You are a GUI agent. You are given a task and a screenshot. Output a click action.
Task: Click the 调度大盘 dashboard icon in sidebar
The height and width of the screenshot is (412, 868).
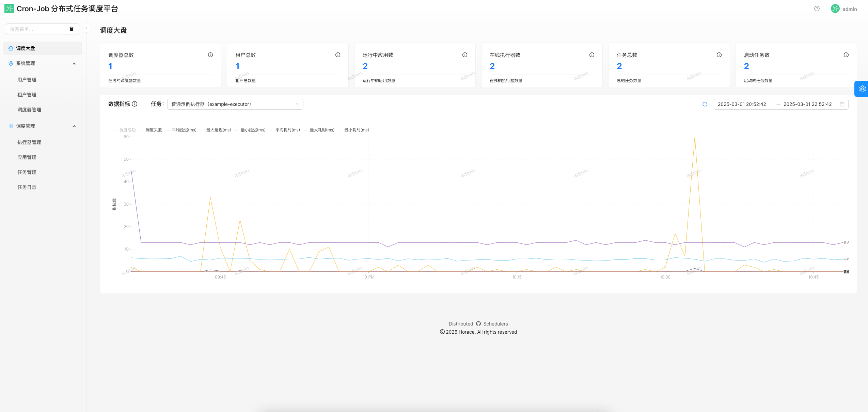[11, 48]
